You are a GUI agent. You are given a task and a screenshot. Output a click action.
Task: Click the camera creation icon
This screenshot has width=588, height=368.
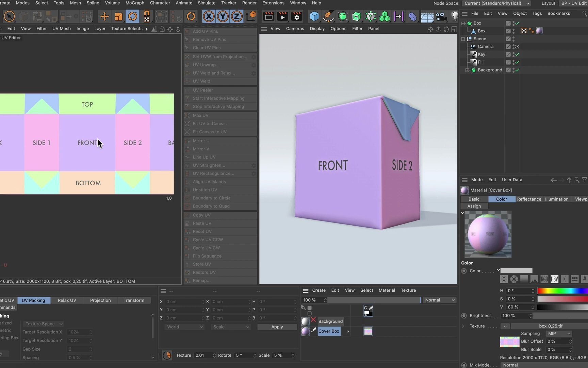440,16
